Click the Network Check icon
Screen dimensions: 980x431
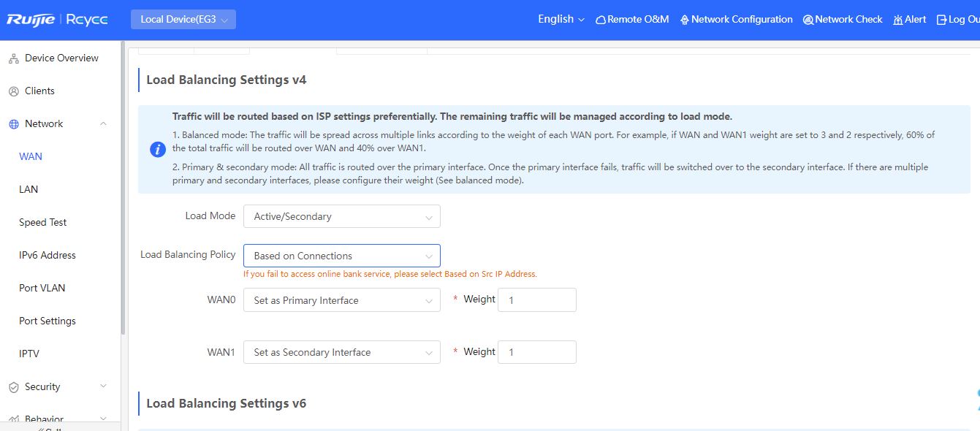[x=808, y=20]
